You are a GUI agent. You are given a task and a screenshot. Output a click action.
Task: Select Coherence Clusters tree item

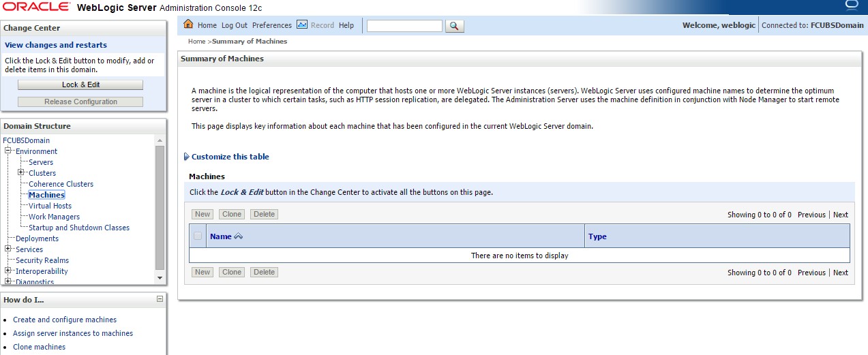click(x=61, y=184)
